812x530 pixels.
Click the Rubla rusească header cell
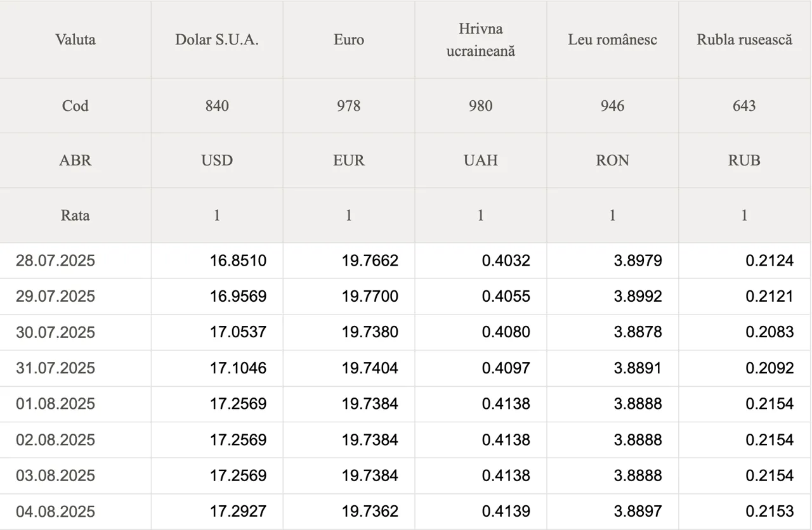click(x=745, y=39)
